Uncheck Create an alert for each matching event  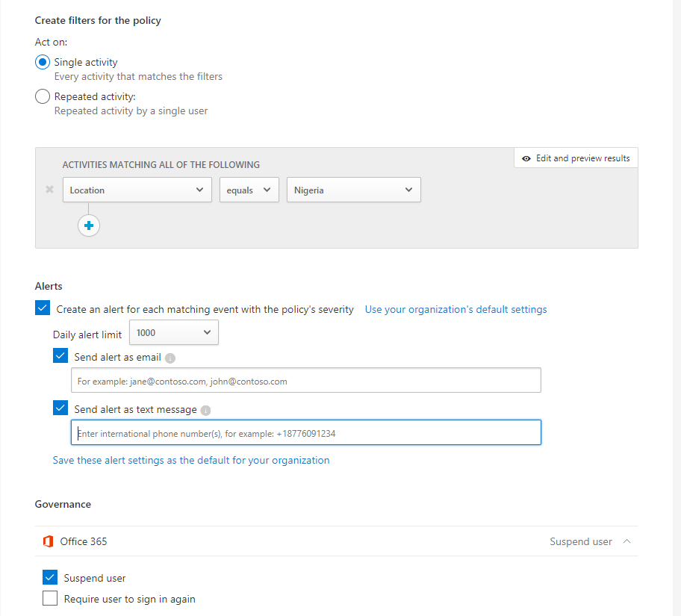(x=43, y=308)
